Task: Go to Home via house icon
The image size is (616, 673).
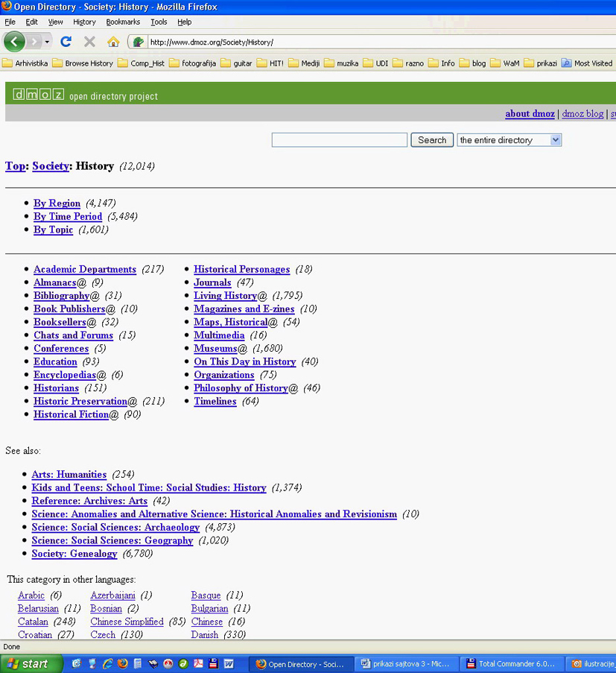Action: [x=113, y=42]
